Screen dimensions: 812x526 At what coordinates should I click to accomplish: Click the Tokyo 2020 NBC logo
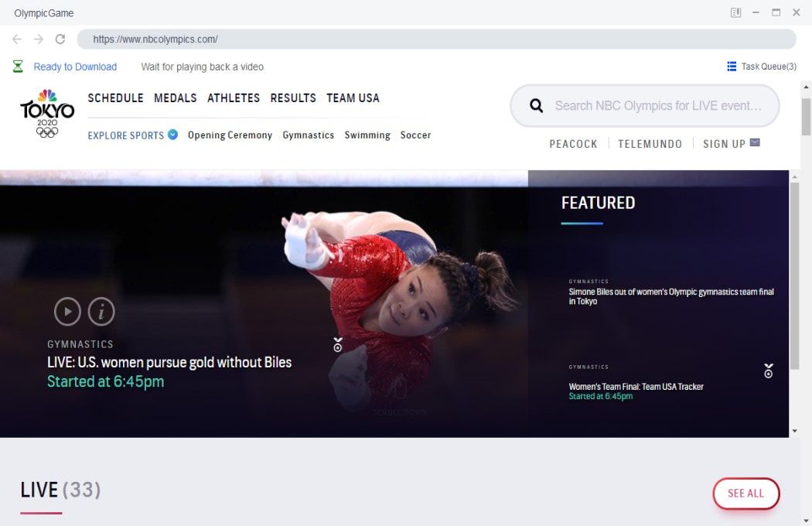point(47,114)
